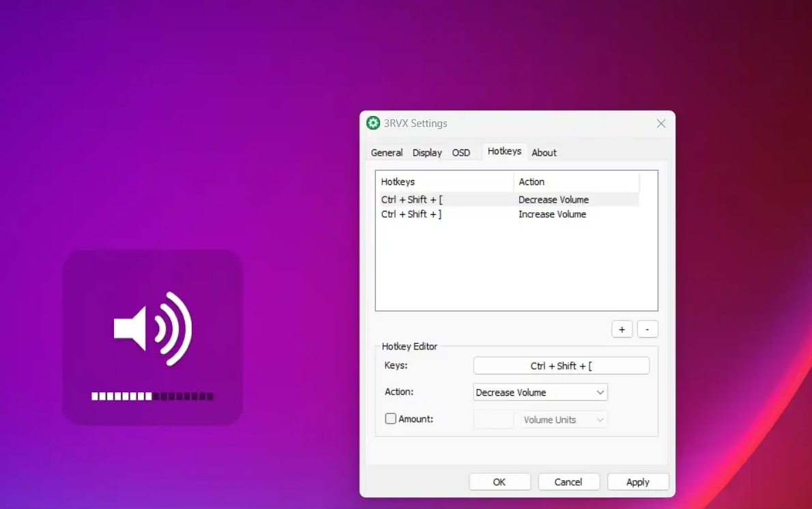Image resolution: width=812 pixels, height=509 pixels.
Task: Add a new hotkey with plus button
Action: [622, 330]
